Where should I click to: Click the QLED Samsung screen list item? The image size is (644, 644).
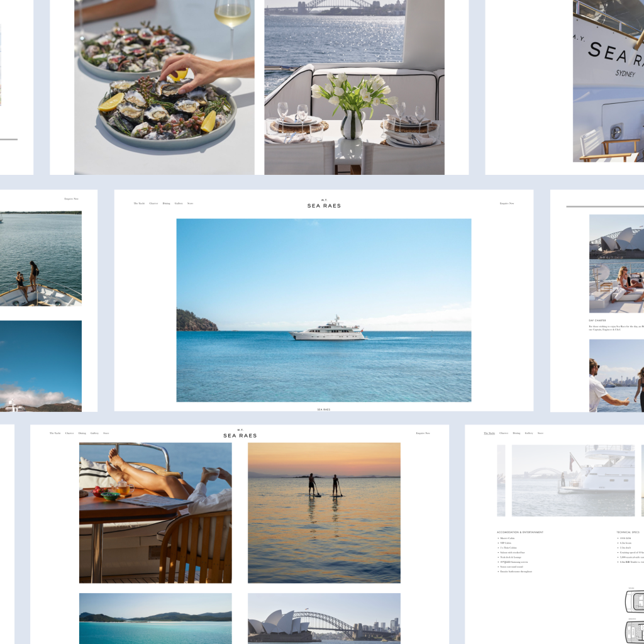[513, 562]
